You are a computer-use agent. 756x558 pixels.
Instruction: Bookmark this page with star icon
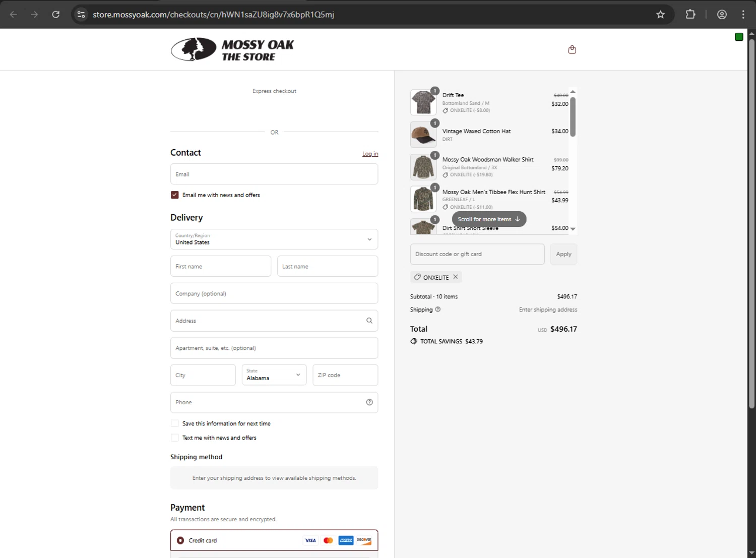coord(660,15)
